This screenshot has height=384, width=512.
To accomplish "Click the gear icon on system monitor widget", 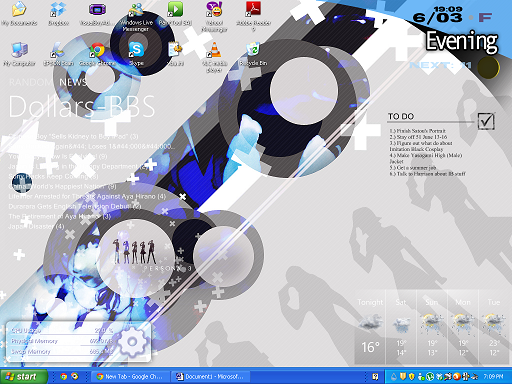I will [x=132, y=342].
